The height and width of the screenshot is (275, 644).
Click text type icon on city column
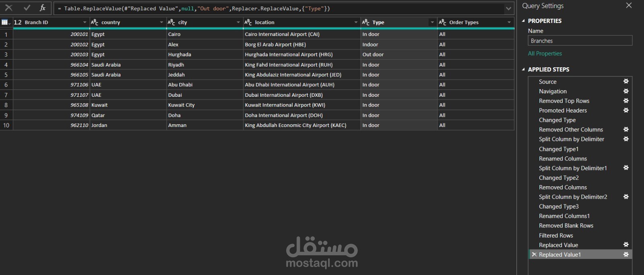(171, 22)
